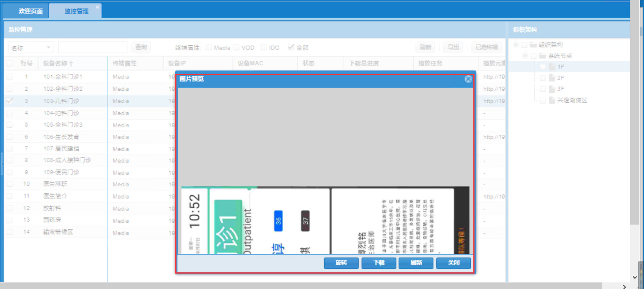Toggle the select-all header checkbox
This screenshot has height=289, width=644.
coord(9,63)
